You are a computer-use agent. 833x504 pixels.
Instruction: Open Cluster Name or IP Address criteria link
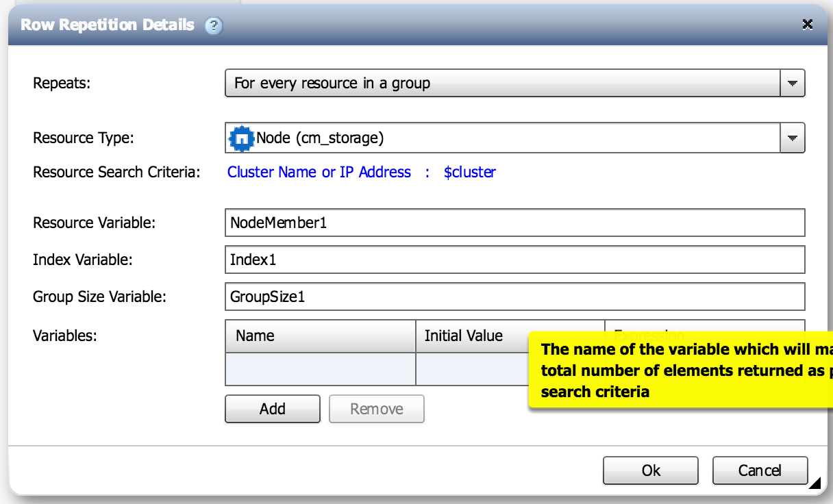(319, 172)
